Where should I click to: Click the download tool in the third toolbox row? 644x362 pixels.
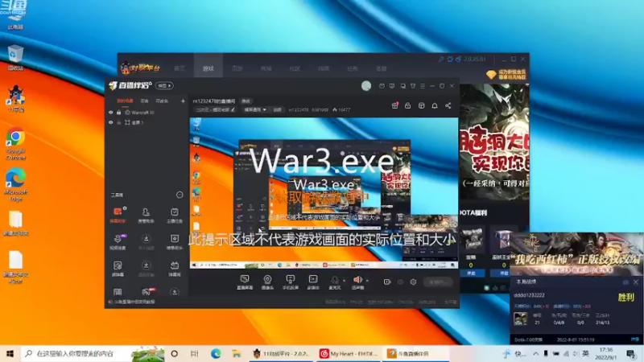pyautogui.click(x=146, y=269)
